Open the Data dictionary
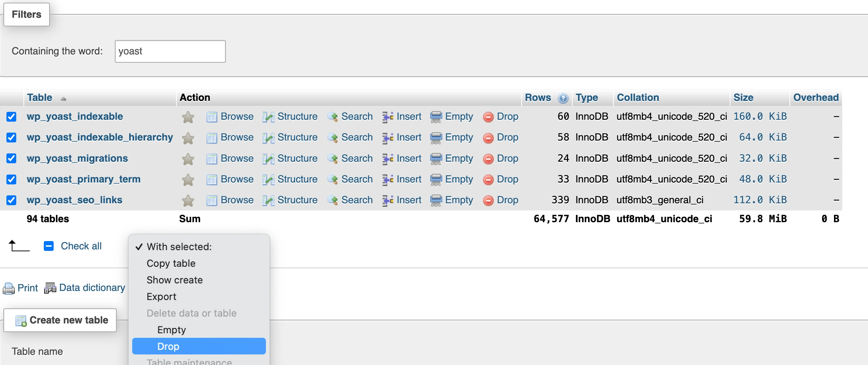The image size is (868, 365). pyautogui.click(x=92, y=288)
